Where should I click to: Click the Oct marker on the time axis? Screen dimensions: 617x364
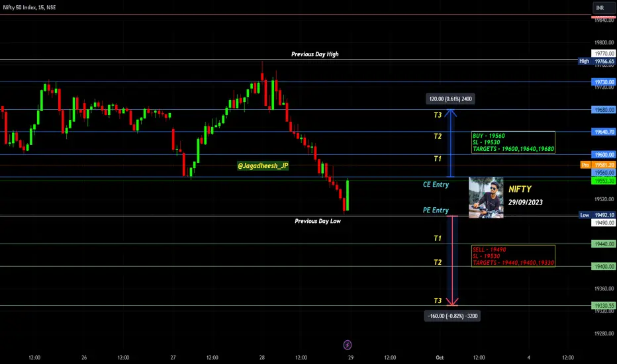(440, 357)
